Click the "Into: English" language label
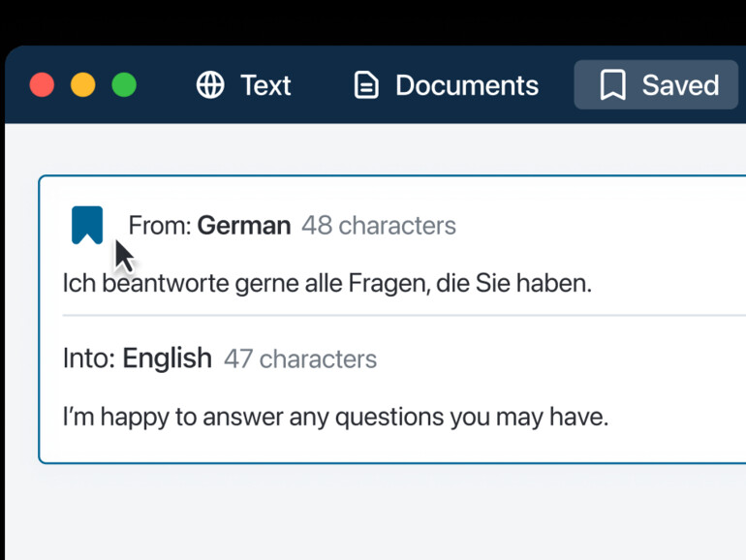Viewport: 746px width, 560px height. coord(137,358)
